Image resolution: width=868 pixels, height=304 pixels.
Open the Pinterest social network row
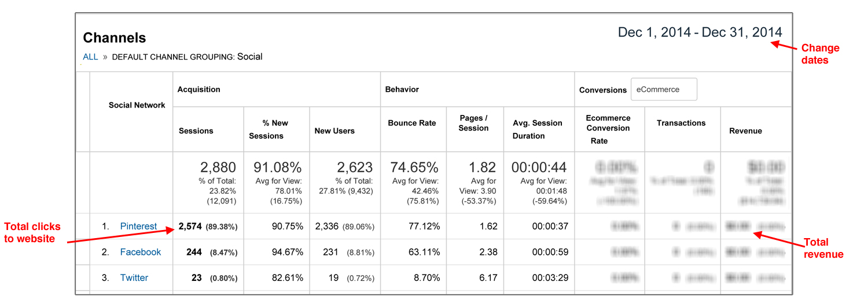point(138,227)
